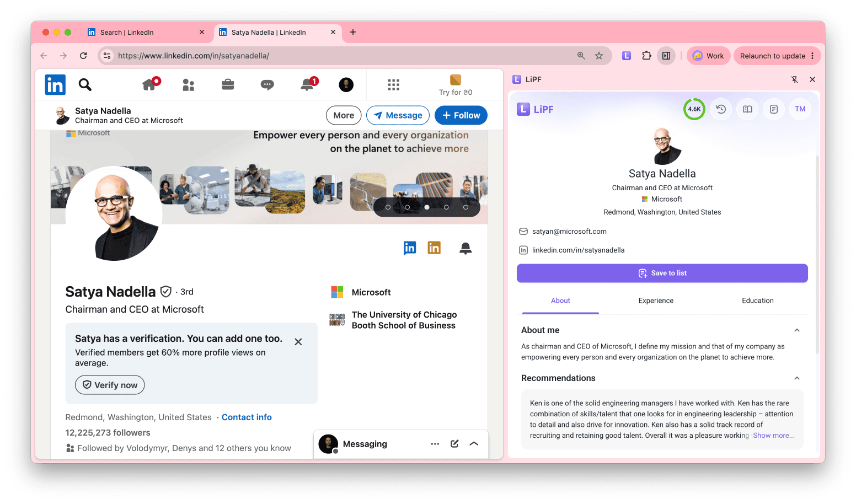Open LiPF book icon
Screen dimensions: 856x504
(747, 109)
